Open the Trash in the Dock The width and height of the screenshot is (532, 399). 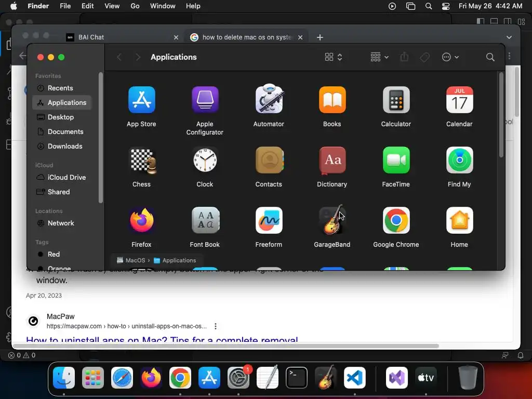(x=468, y=377)
